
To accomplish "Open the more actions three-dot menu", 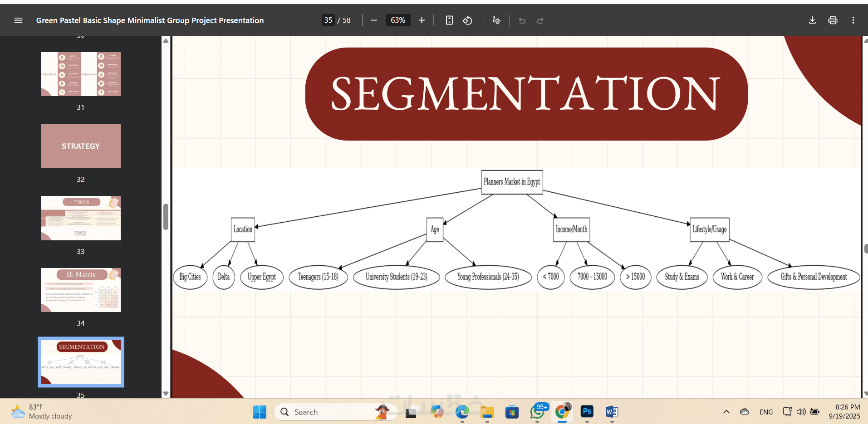I will (853, 20).
